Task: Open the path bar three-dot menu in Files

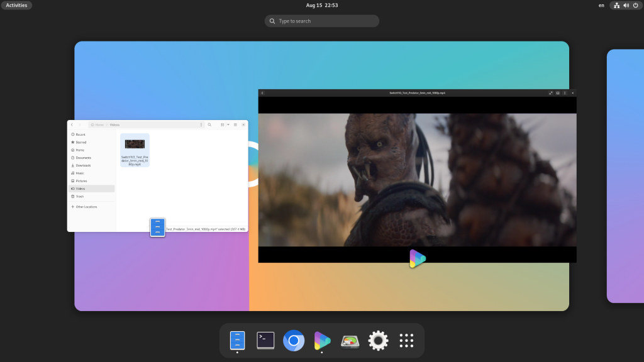Action: coord(201,125)
